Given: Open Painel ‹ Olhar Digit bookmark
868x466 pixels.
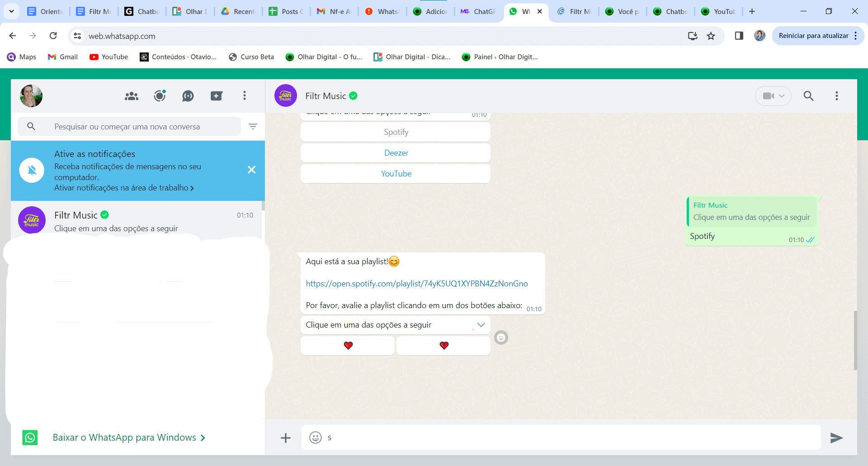Looking at the screenshot, I should 500,57.
